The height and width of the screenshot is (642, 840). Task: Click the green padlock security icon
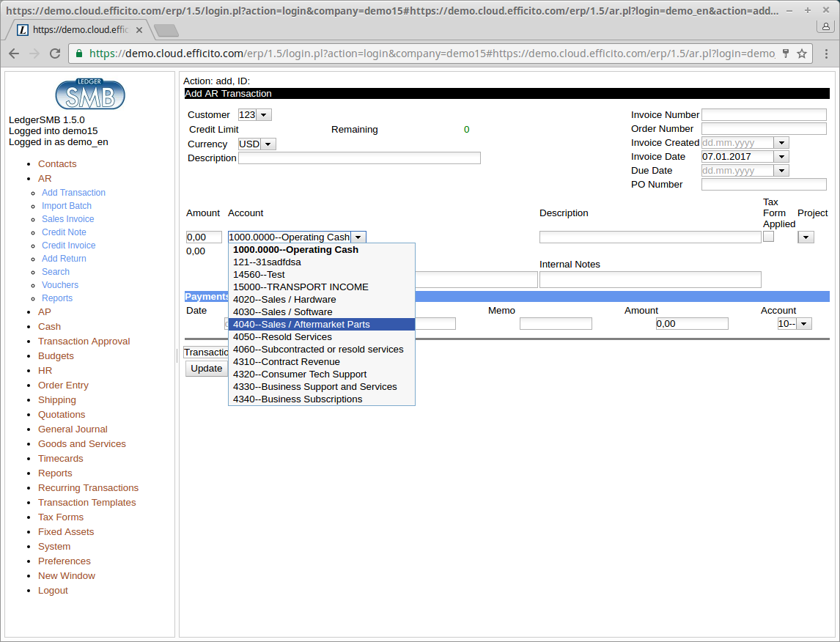79,53
